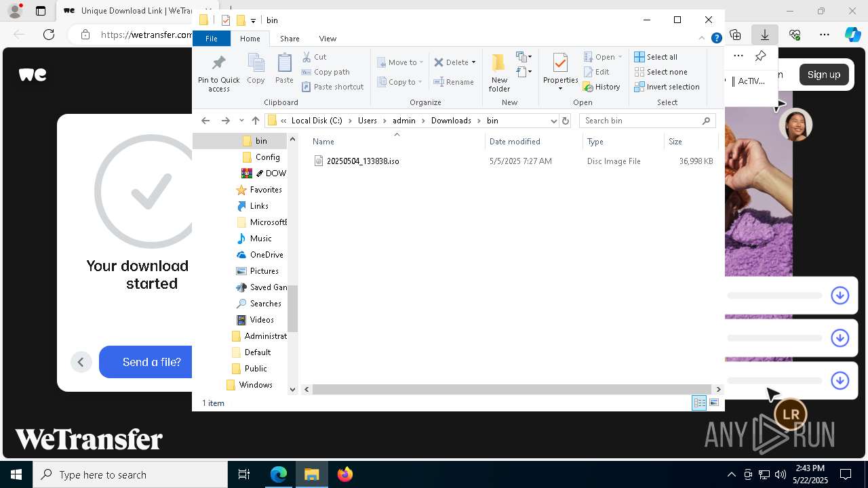
Task: Select Searches in navigation tree
Action: pos(258,304)
